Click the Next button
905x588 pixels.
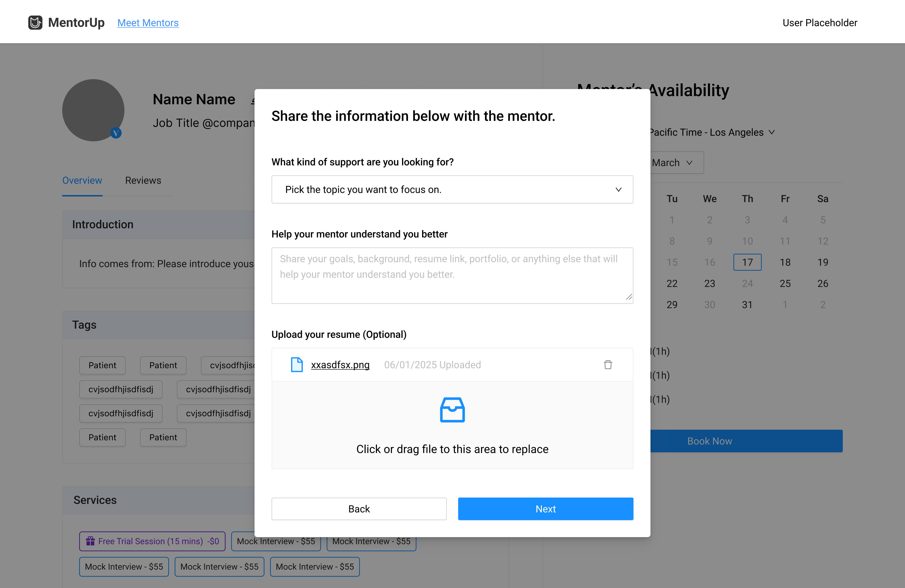tap(545, 509)
